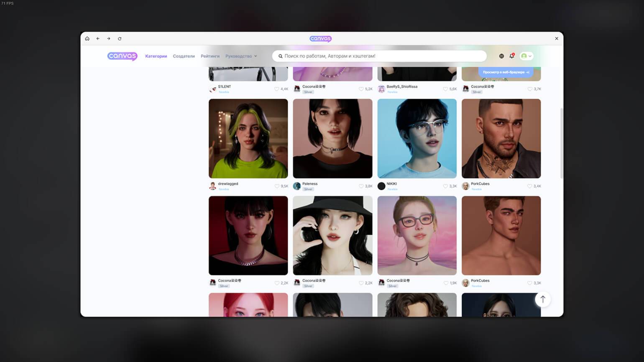644x362 pixels.
Task: Go back with the left arrow icon
Action: 98,38
